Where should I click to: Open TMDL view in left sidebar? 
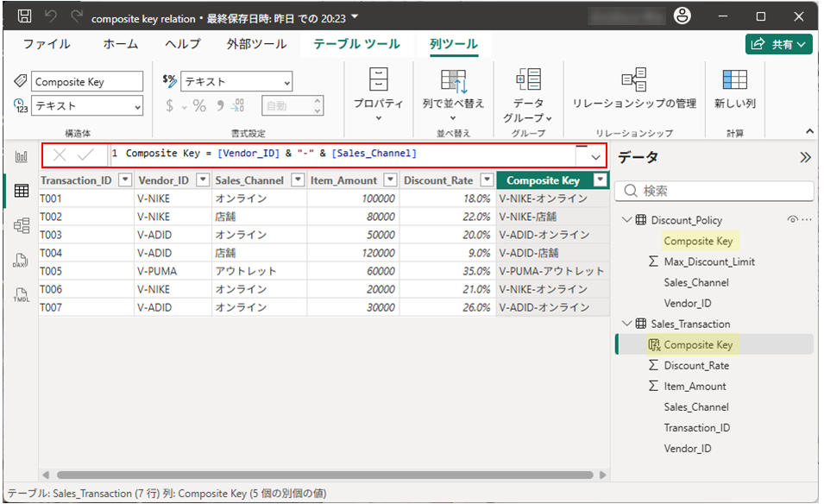click(22, 294)
